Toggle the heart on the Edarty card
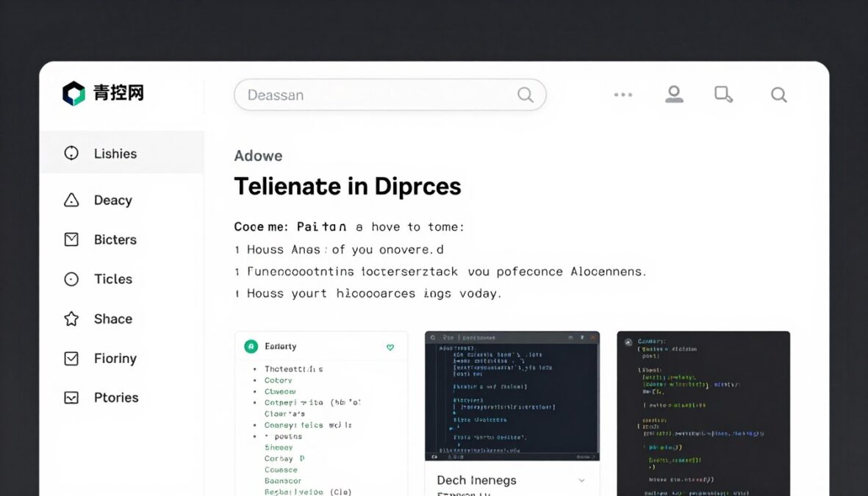 [390, 345]
